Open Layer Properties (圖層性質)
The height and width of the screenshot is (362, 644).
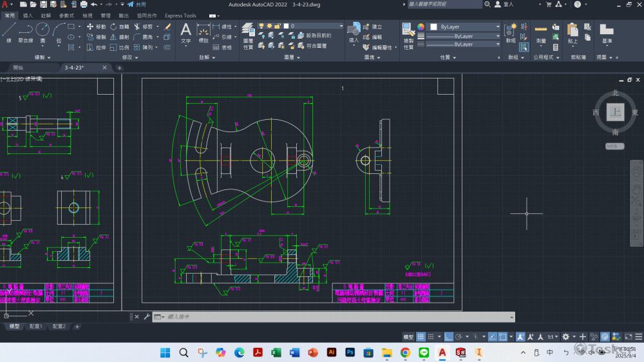coord(248,36)
